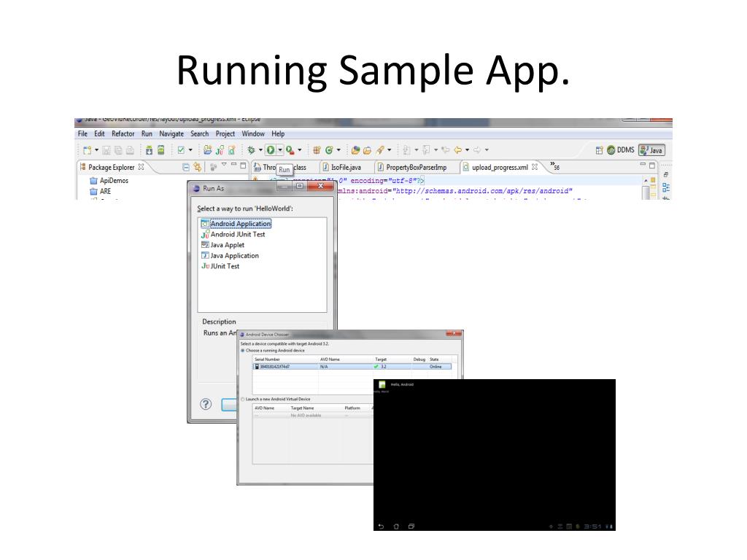The height and width of the screenshot is (560, 747).
Task: Select the ARE project
Action: click(101, 191)
